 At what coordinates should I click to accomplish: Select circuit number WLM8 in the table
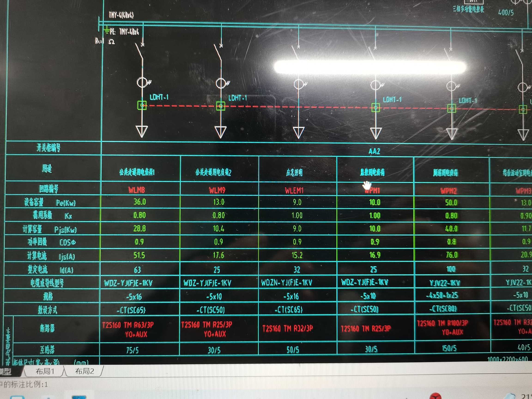coord(137,190)
